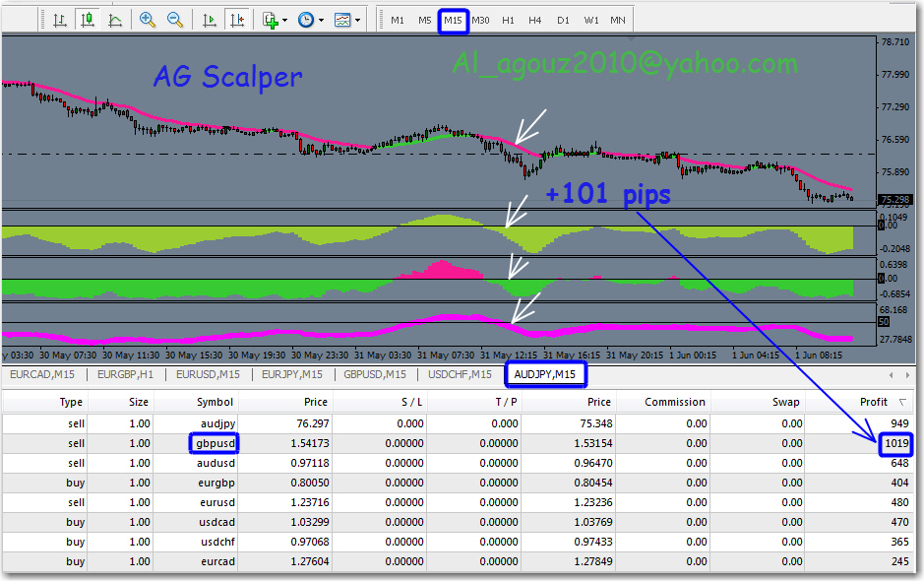
Task: Switch to line chart mode
Action: point(115,20)
